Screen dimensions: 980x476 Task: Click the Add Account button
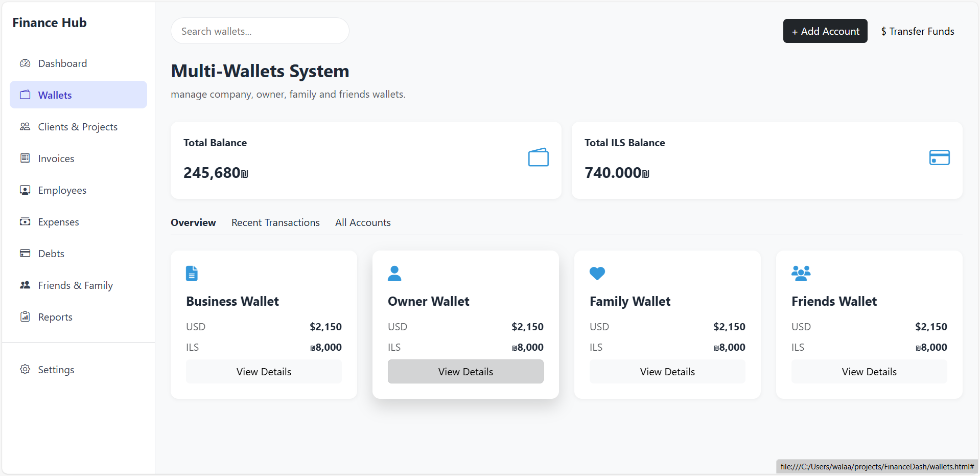click(x=825, y=31)
